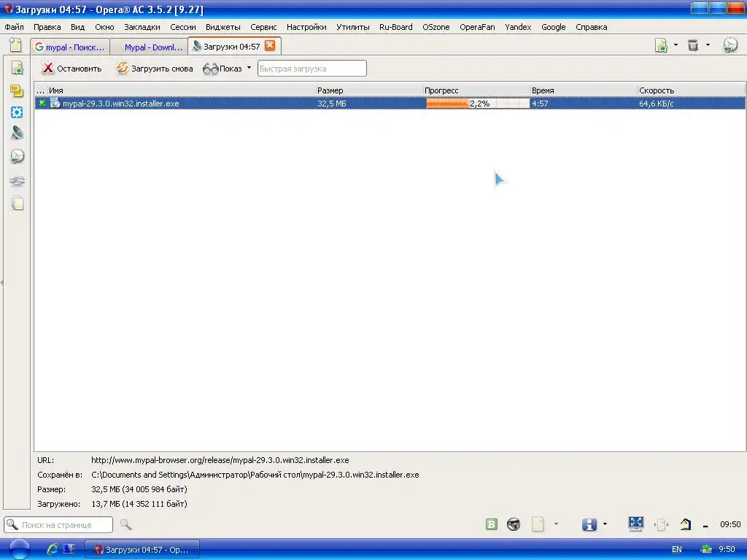
Task: Click the Быстрая загрузка input field
Action: pos(312,68)
